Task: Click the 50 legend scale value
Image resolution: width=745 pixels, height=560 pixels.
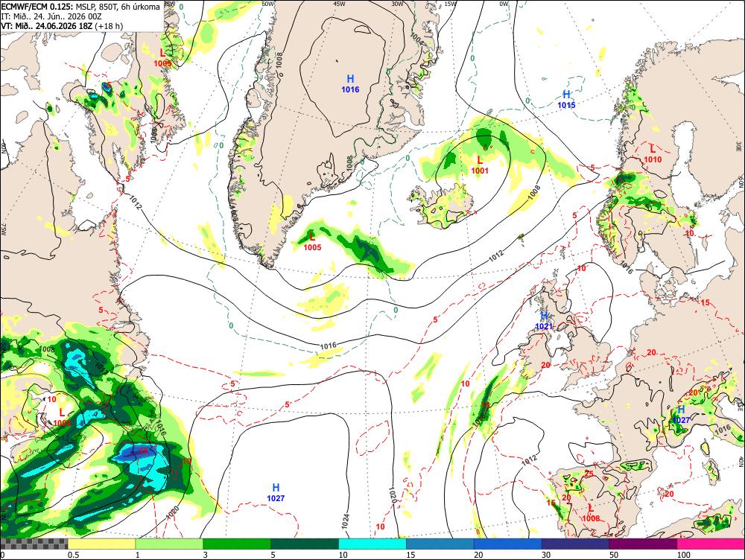Action: pos(614,555)
